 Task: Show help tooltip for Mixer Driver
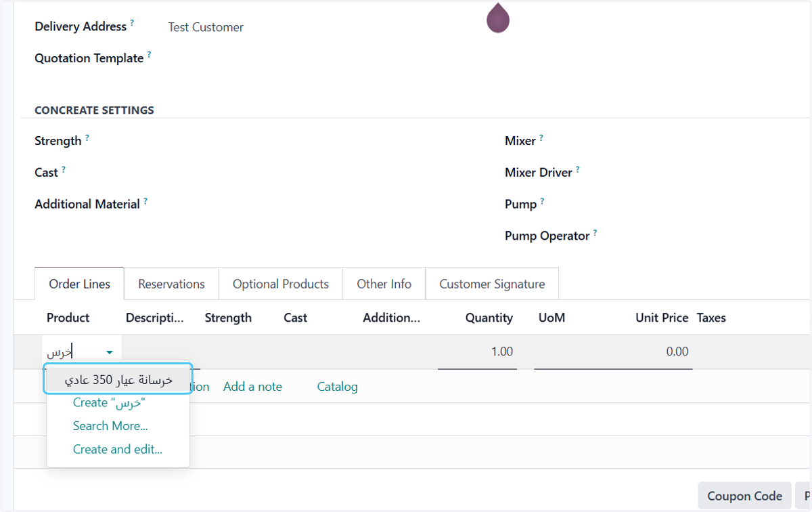pyautogui.click(x=578, y=169)
